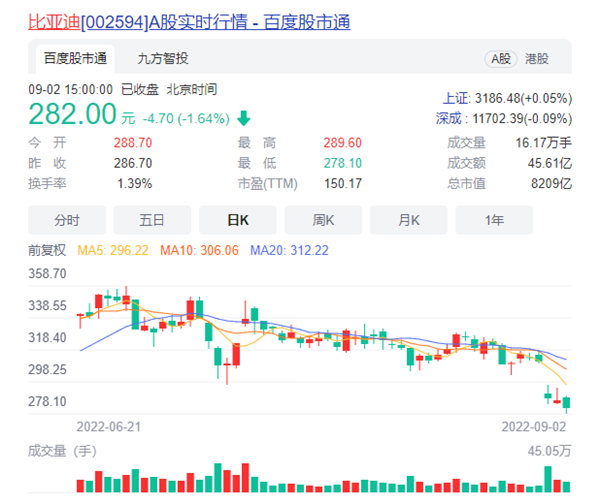This screenshot has width=600, height=503.
Task: Switch to the 九方智投 tab
Action: tap(162, 59)
